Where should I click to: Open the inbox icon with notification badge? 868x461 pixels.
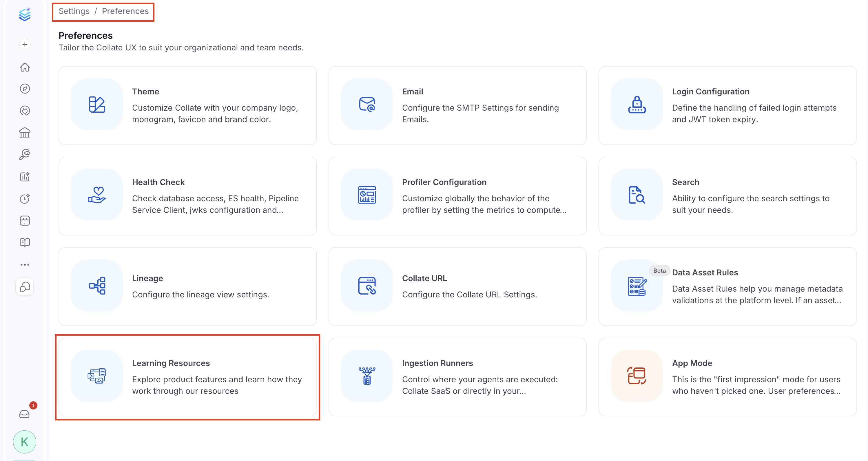24,414
